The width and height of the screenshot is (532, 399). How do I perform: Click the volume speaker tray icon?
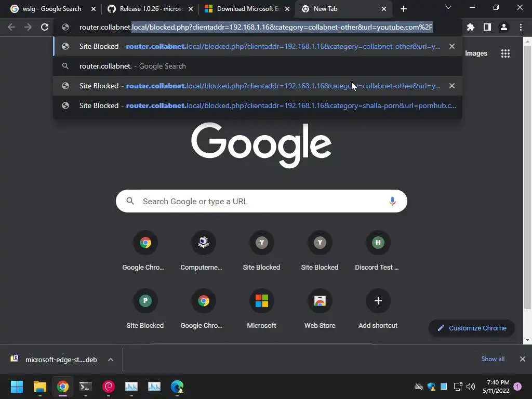click(x=471, y=387)
